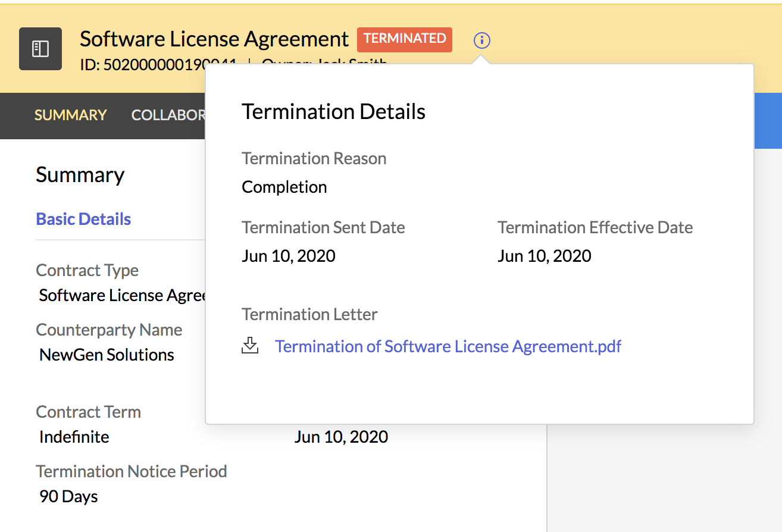Click the 90 Days notice period value

pyautogui.click(x=68, y=496)
